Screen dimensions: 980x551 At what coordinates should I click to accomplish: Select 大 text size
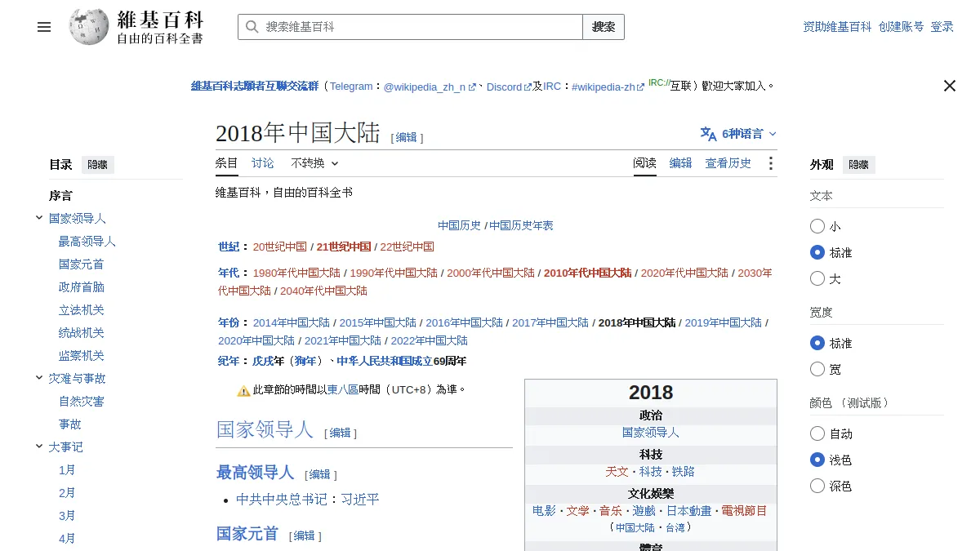click(817, 278)
